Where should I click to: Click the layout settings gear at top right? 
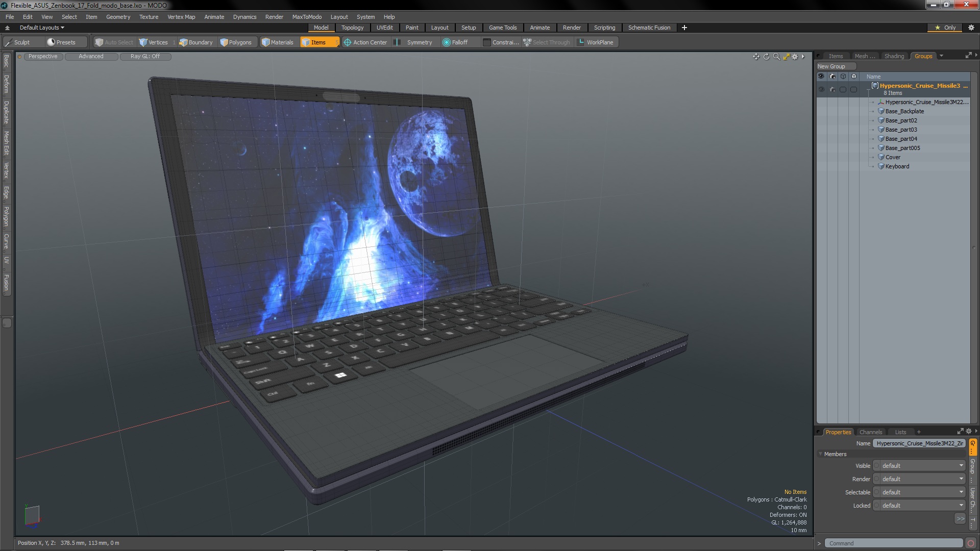(971, 28)
